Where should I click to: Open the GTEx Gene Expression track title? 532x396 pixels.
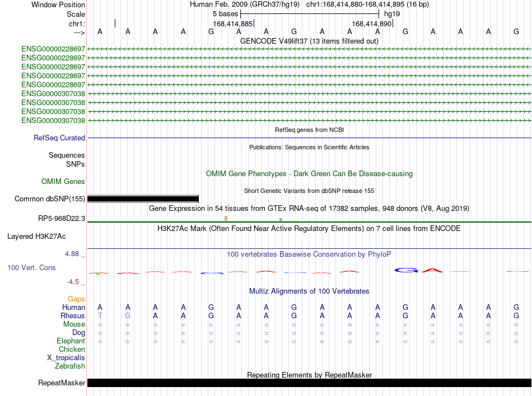coord(309,208)
